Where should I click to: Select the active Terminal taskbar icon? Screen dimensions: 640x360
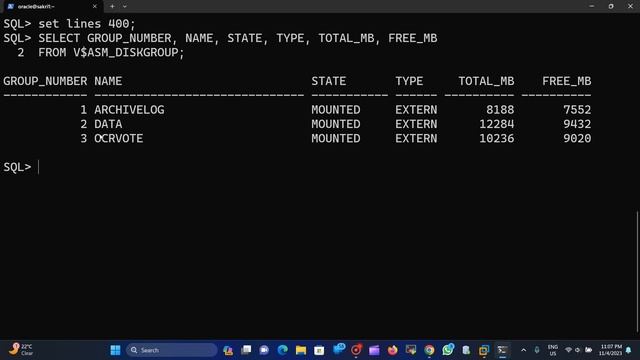pos(502,350)
